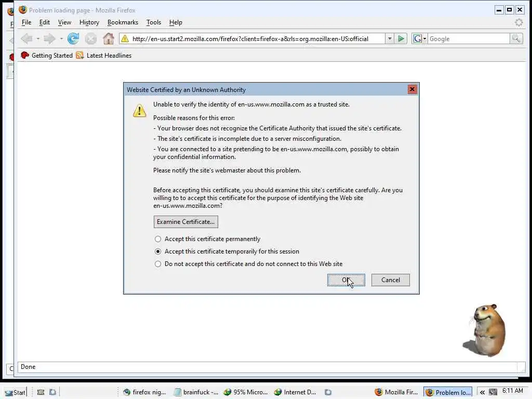Click the warning icon in the address bar
The image size is (532, 399).
[125, 38]
